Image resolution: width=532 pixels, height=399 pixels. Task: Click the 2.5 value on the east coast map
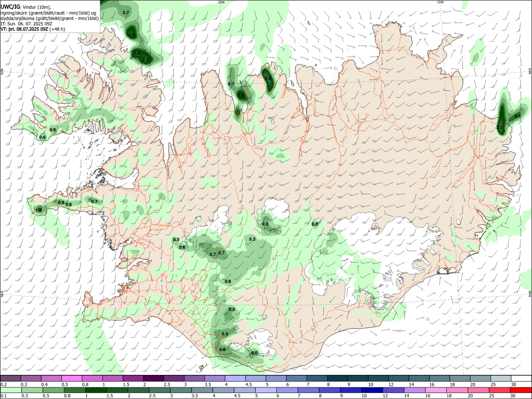[x=500, y=127]
